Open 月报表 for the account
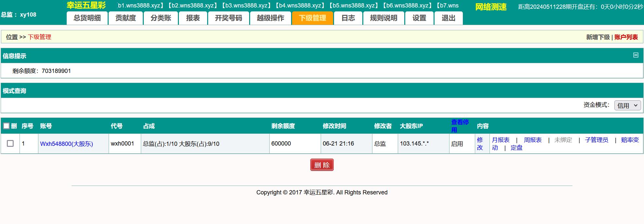This screenshot has height=224, width=644. coord(501,140)
